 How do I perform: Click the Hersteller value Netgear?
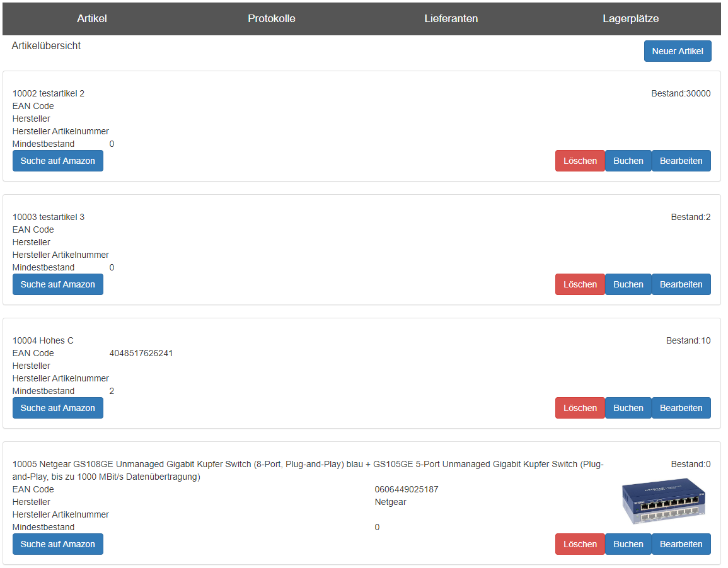click(x=390, y=502)
